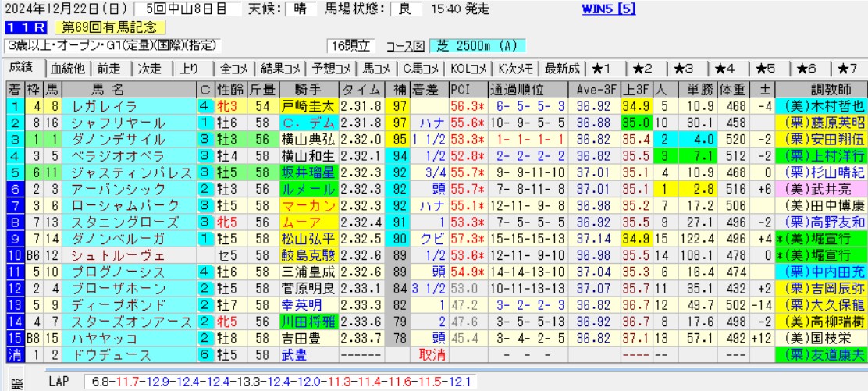
Task: Open the 予想コメ tab
Action: [327, 68]
